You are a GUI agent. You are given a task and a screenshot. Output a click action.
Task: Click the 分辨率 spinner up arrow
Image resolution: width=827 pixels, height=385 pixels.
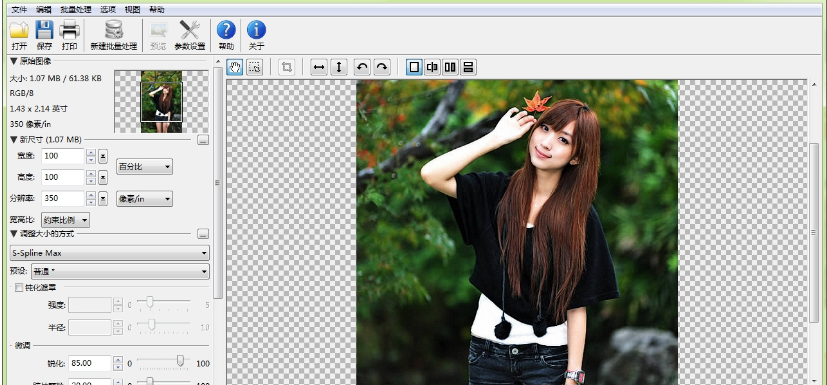pyautogui.click(x=91, y=195)
